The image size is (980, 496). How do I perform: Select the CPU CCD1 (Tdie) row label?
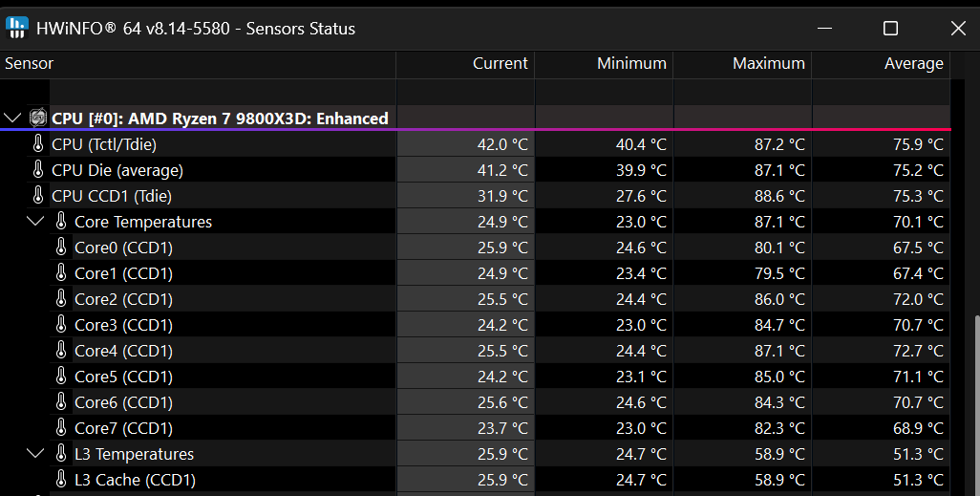[112, 196]
